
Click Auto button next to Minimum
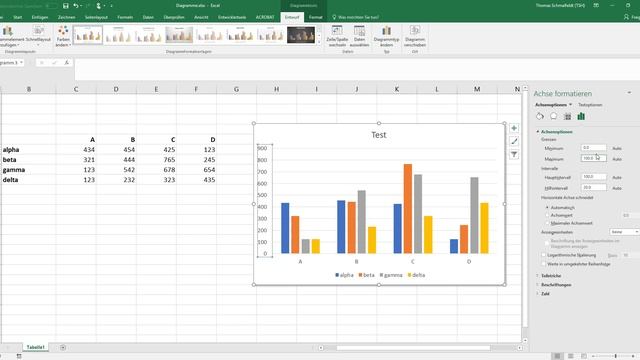coord(617,148)
